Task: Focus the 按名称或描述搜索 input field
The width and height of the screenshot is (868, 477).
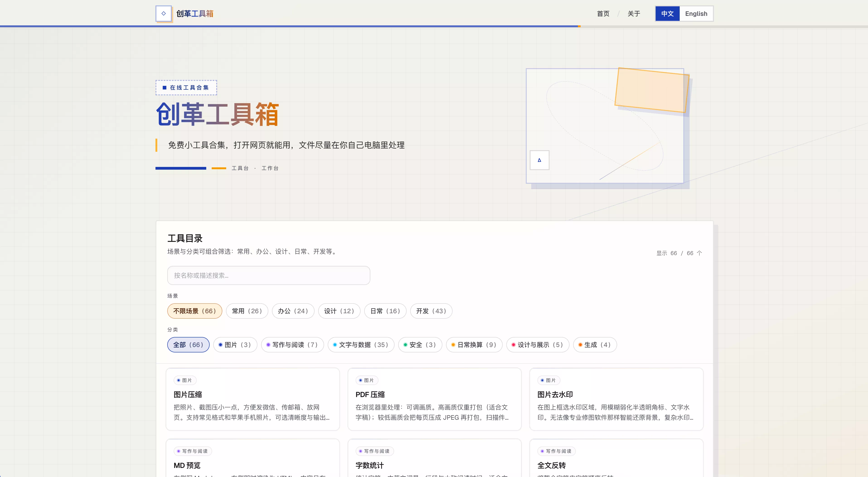Action: 269,276
